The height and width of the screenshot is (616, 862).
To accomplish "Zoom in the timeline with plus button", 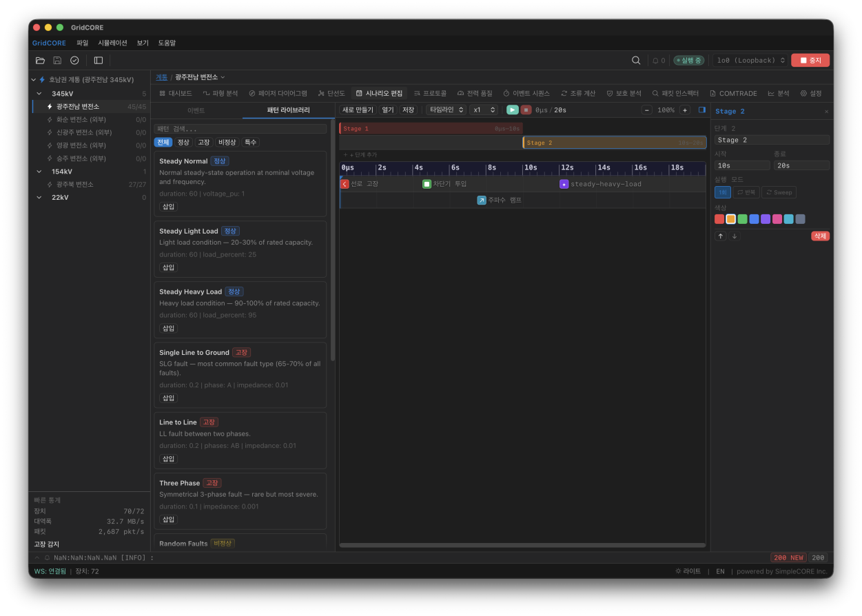I will click(x=685, y=110).
